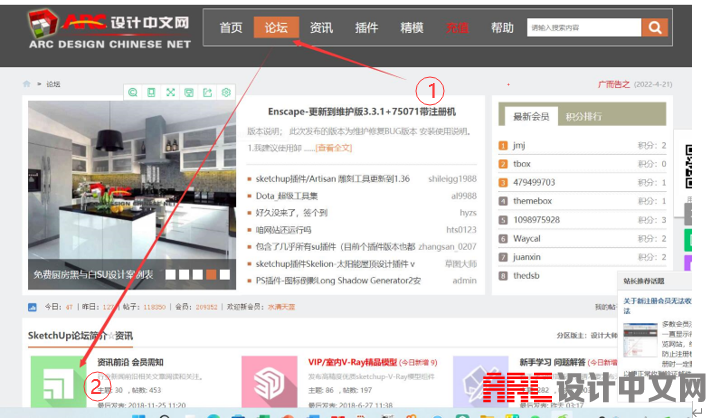Select the first slideshow indicator square
The width and height of the screenshot is (714, 418).
170,275
